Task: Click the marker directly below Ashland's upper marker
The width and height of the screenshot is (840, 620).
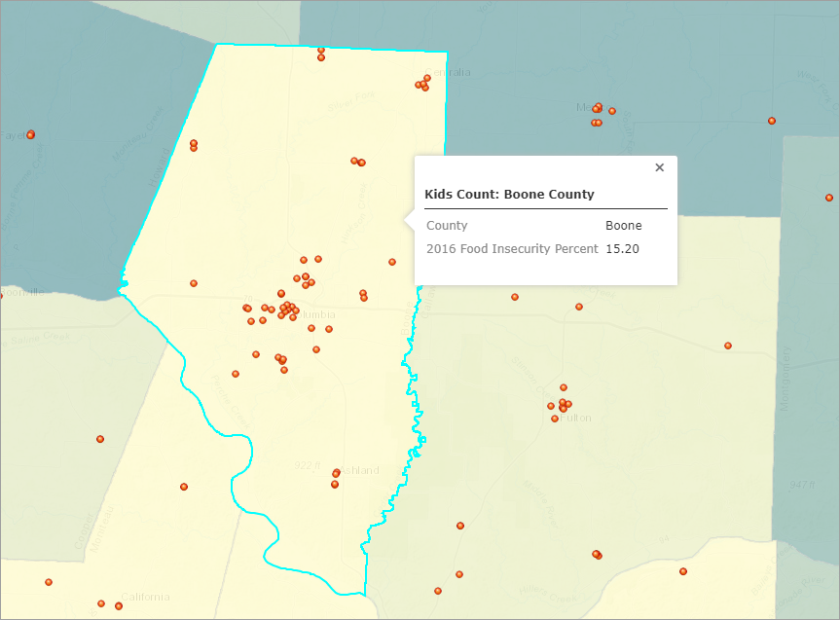Action: coord(335,484)
